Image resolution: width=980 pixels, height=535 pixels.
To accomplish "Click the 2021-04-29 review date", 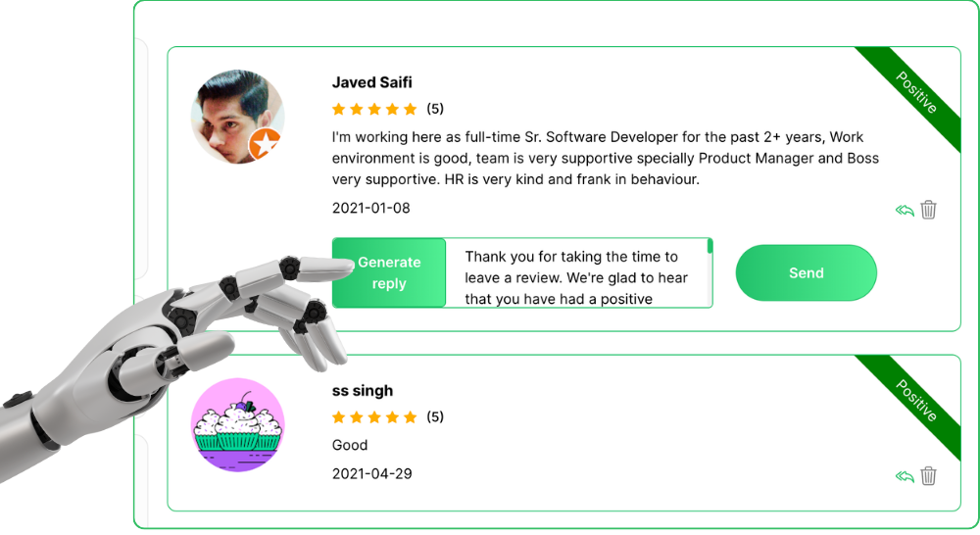I will click(x=371, y=473).
